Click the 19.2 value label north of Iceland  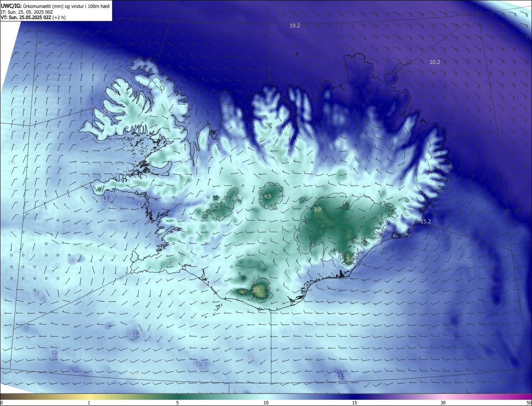295,26
